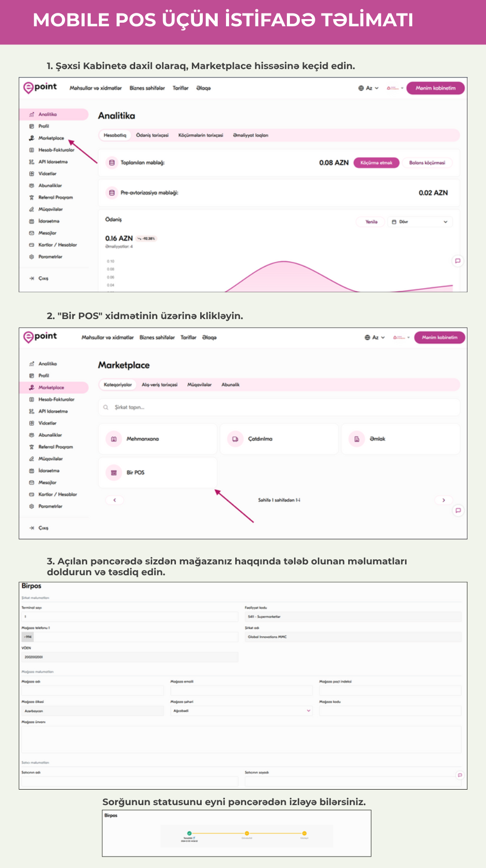This screenshot has width=486, height=868.
Task: Click the Çatdırılma delivery truck icon
Action: 235,439
